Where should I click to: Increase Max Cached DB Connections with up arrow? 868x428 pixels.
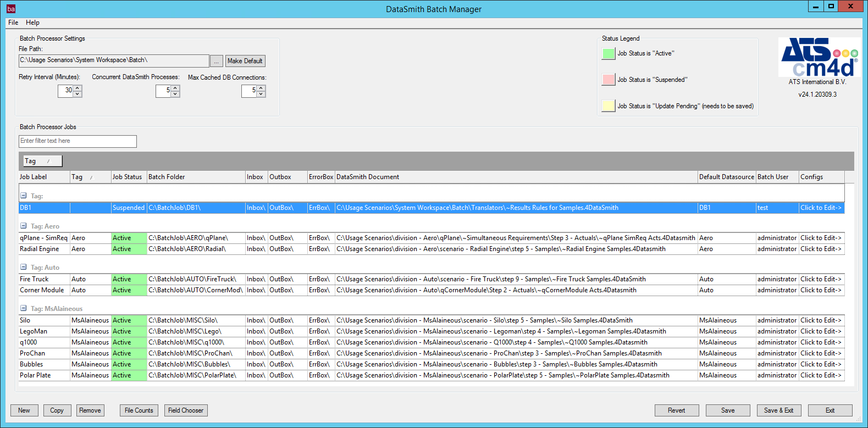click(261, 87)
